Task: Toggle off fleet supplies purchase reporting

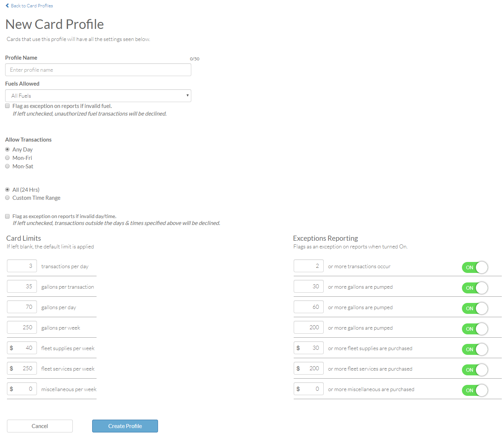Action: (474, 349)
